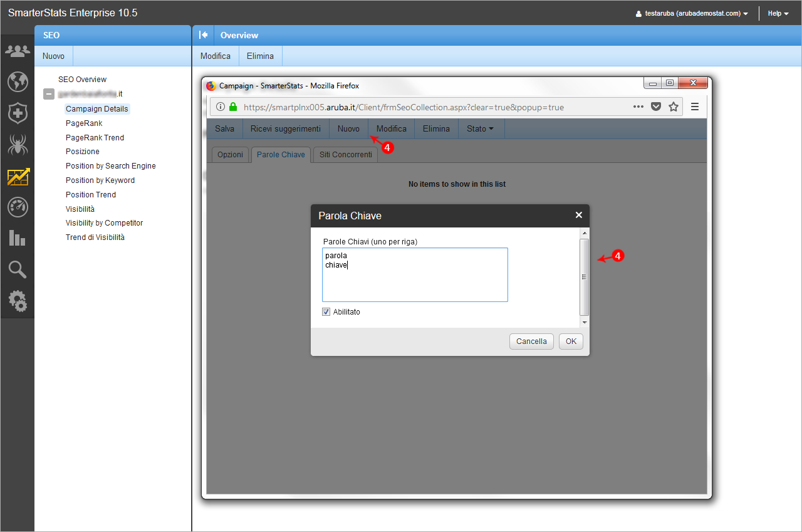Bookmark page with the star icon
Viewport: 802px width, 532px height.
674,107
